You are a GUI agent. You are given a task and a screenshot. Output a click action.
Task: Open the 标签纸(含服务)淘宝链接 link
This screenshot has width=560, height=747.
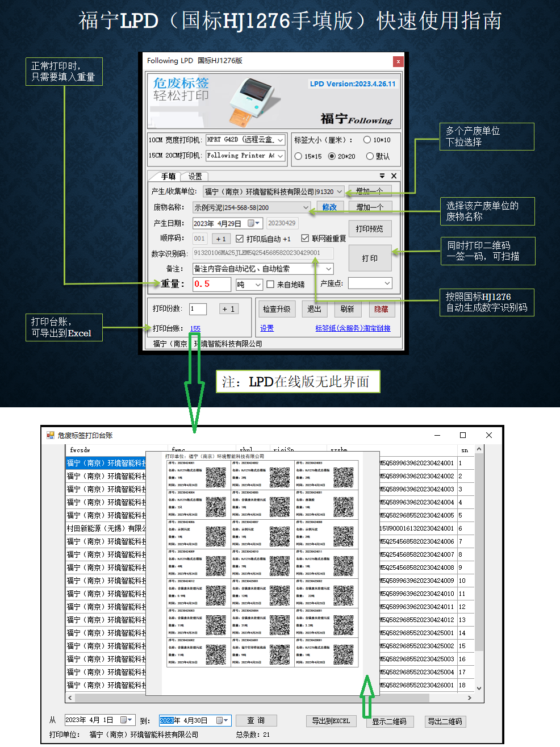[x=353, y=328]
